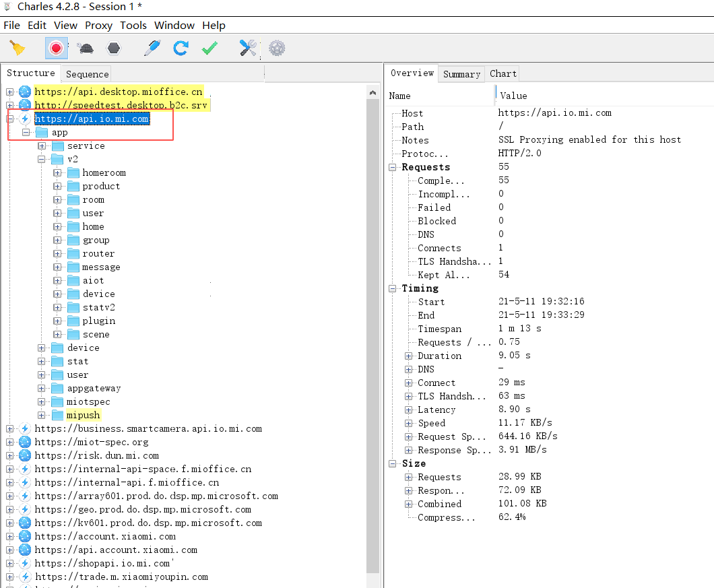Image resolution: width=714 pixels, height=588 pixels.
Task: Click lightning icon for trade.m.xiaomiyoupin.com
Action: [25, 577]
